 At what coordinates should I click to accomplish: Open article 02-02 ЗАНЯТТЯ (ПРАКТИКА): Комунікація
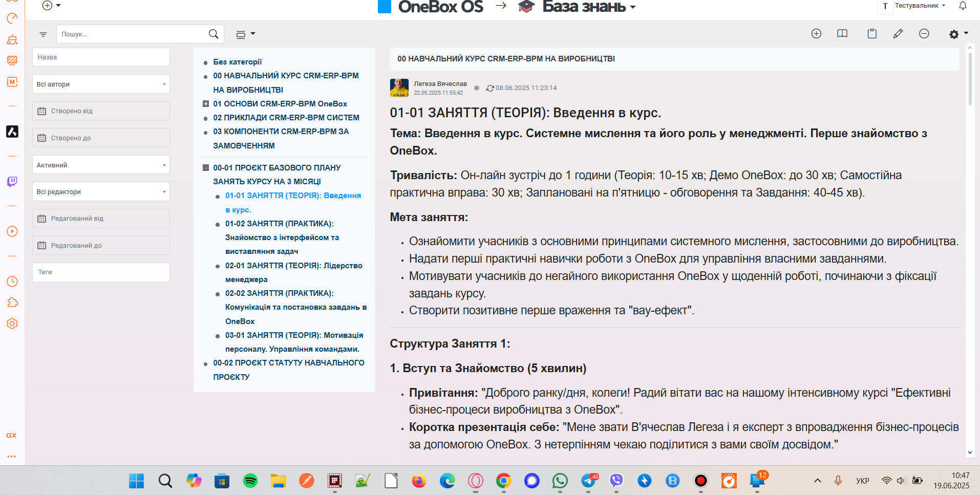pyautogui.click(x=296, y=307)
